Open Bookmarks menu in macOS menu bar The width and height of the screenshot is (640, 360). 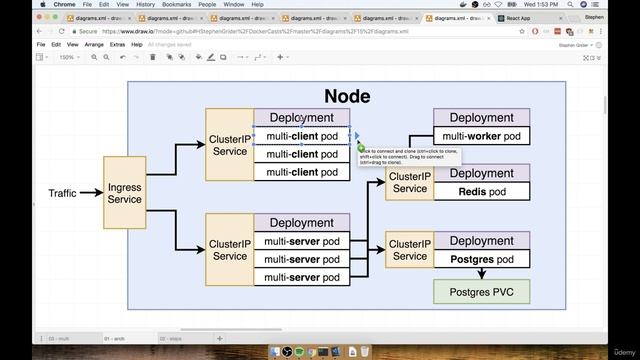[176, 4]
